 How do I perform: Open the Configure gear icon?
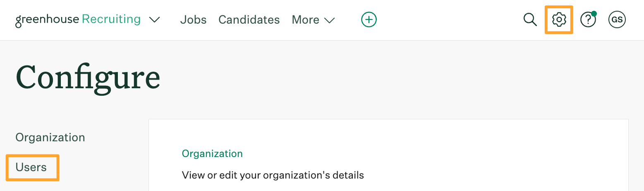[559, 19]
